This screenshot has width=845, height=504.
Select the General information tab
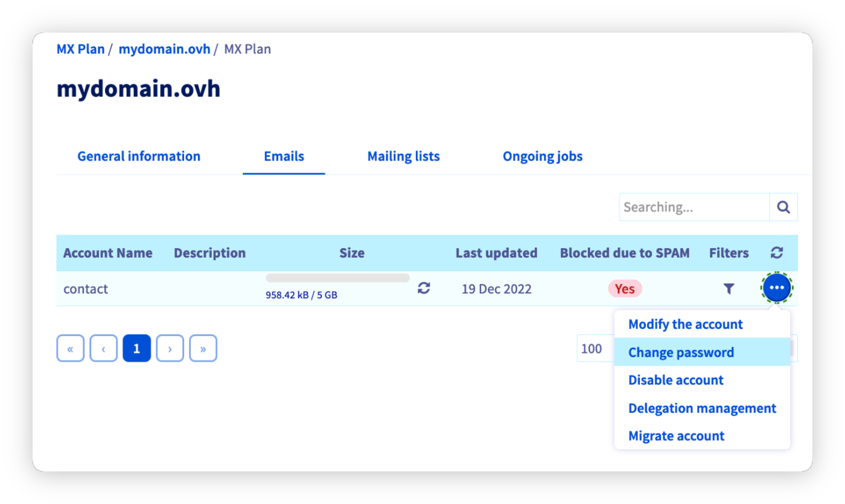point(138,156)
